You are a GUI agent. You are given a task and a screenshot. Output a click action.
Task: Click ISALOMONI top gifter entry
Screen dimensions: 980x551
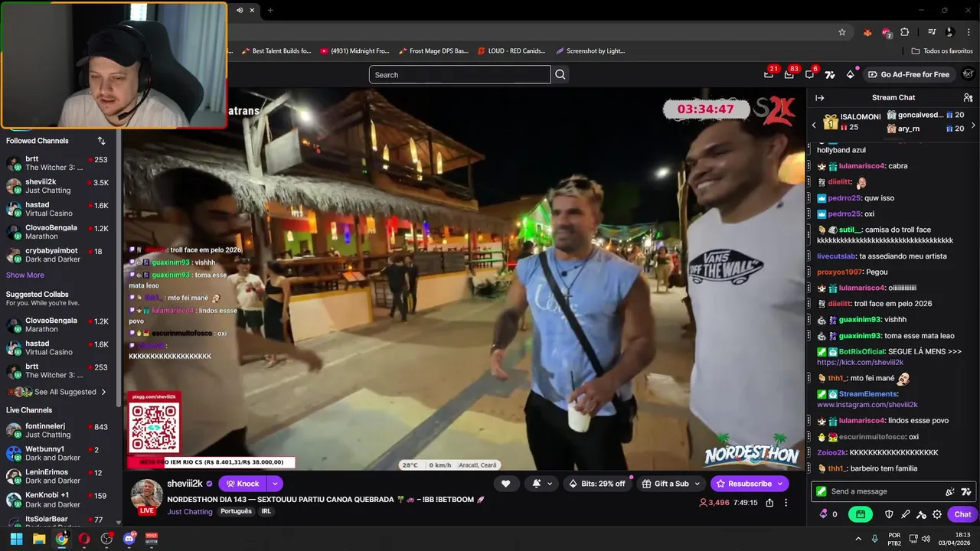(x=851, y=122)
